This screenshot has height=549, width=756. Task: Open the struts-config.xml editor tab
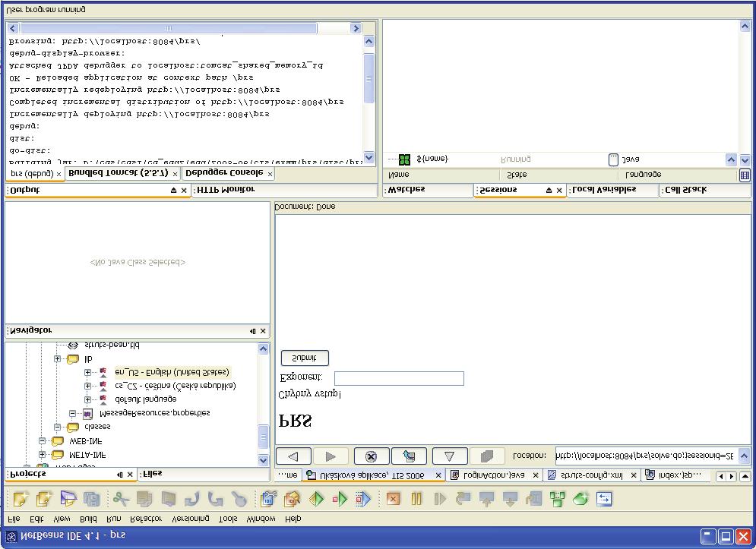click(x=592, y=475)
